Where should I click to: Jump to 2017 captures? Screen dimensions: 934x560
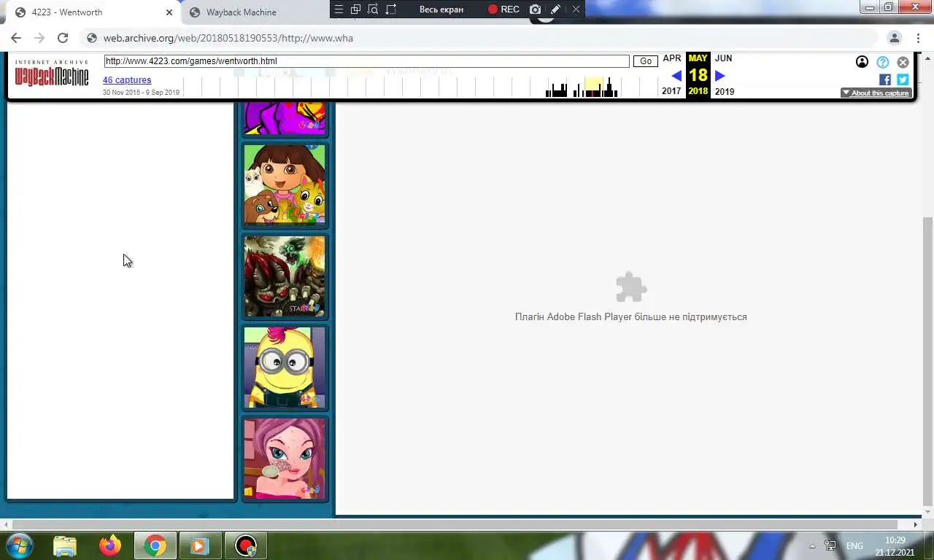671,91
